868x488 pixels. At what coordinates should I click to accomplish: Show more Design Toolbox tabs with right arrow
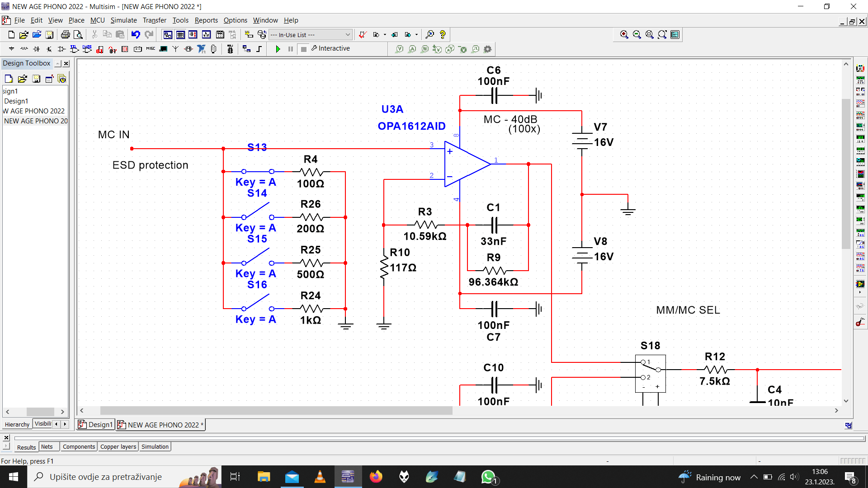coord(65,424)
